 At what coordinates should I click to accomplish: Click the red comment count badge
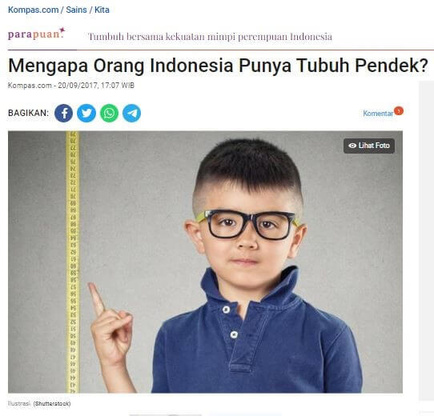click(x=398, y=111)
